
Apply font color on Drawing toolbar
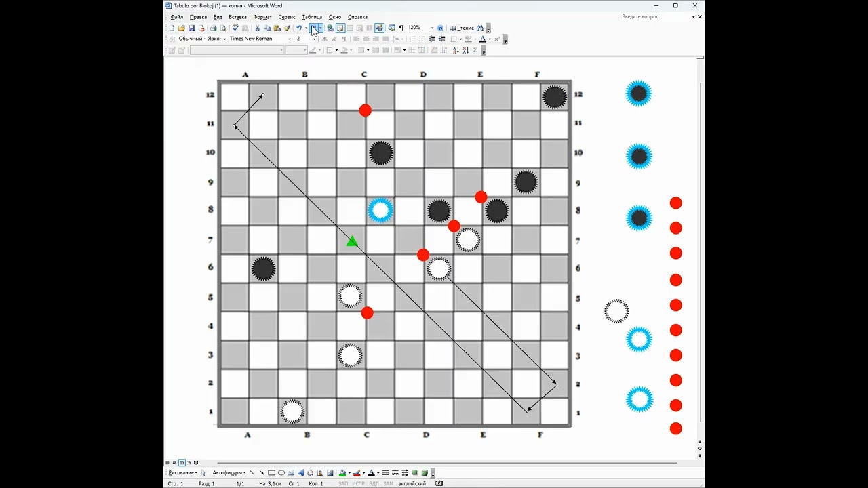click(371, 472)
